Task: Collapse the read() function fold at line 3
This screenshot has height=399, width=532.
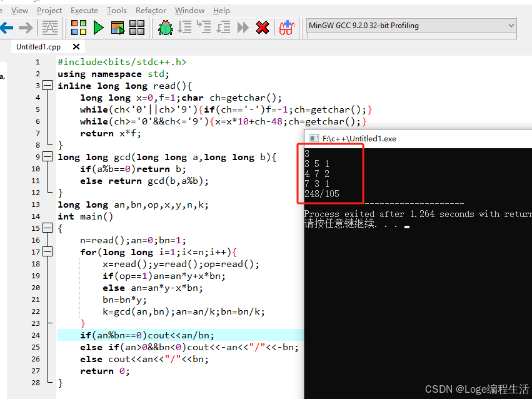Action: point(48,86)
